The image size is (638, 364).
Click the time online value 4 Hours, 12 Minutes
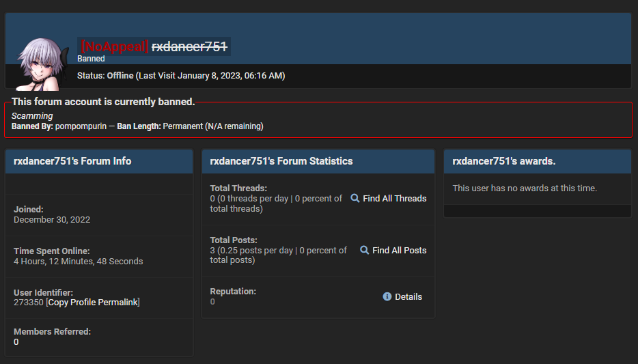(78, 261)
